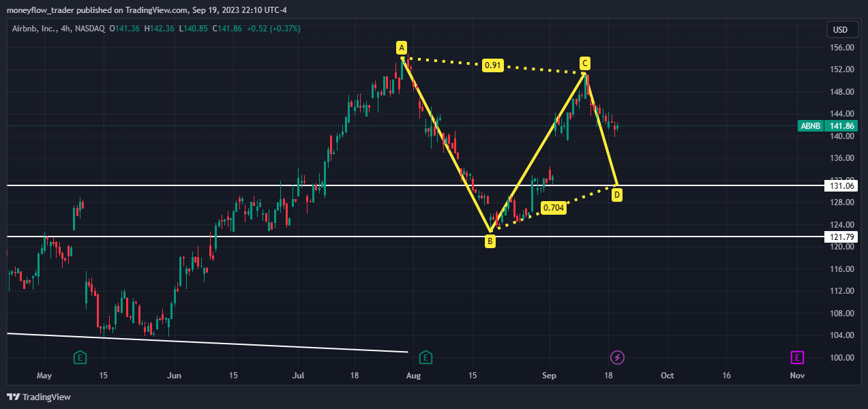Click the purple E earnings icon near November
This screenshot has height=409, width=868.
tap(797, 357)
